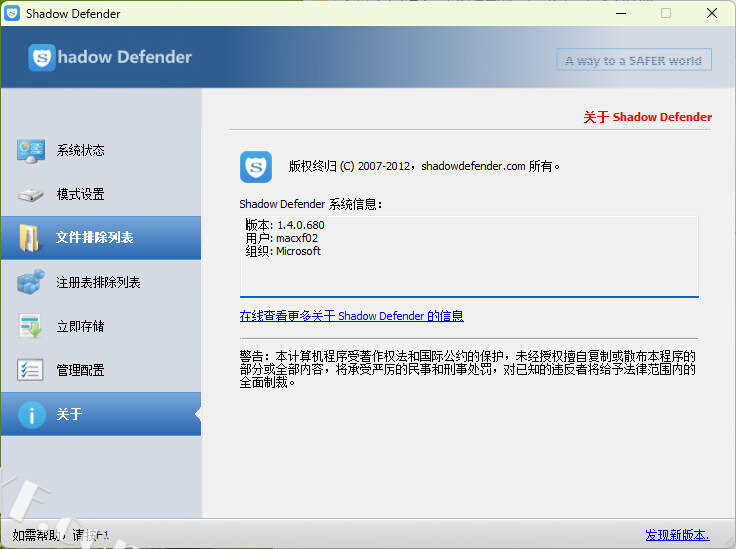Click the 发现新版本 link
The width and height of the screenshot is (736, 549).
pos(677,535)
